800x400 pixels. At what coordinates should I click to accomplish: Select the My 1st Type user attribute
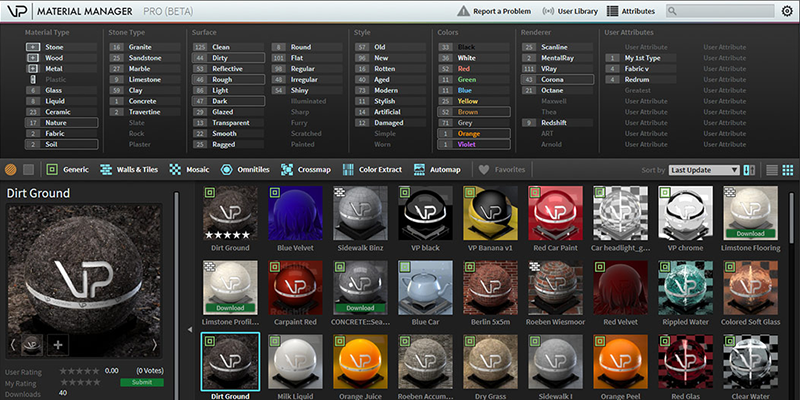tap(641, 58)
